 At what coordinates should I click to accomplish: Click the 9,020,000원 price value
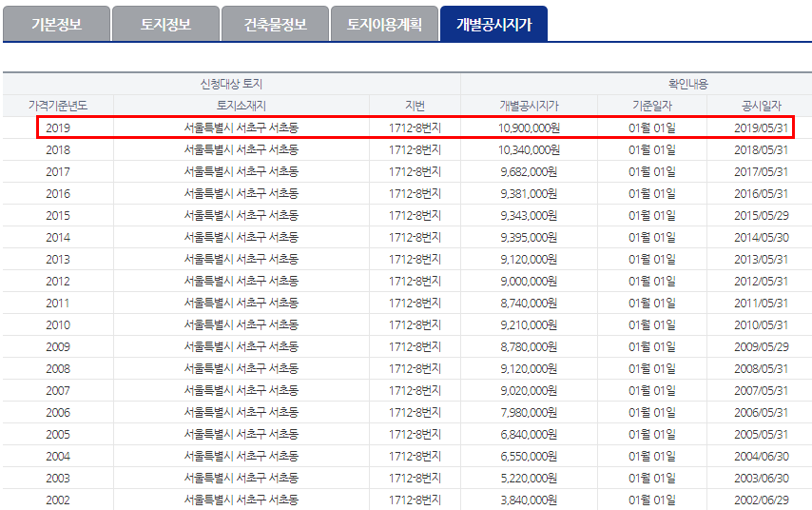pos(529,390)
